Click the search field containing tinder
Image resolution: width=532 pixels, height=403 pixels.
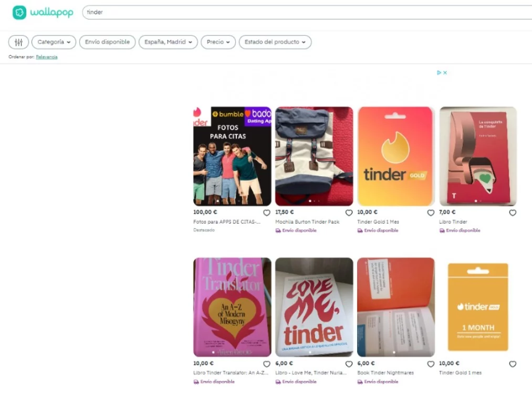[305, 12]
